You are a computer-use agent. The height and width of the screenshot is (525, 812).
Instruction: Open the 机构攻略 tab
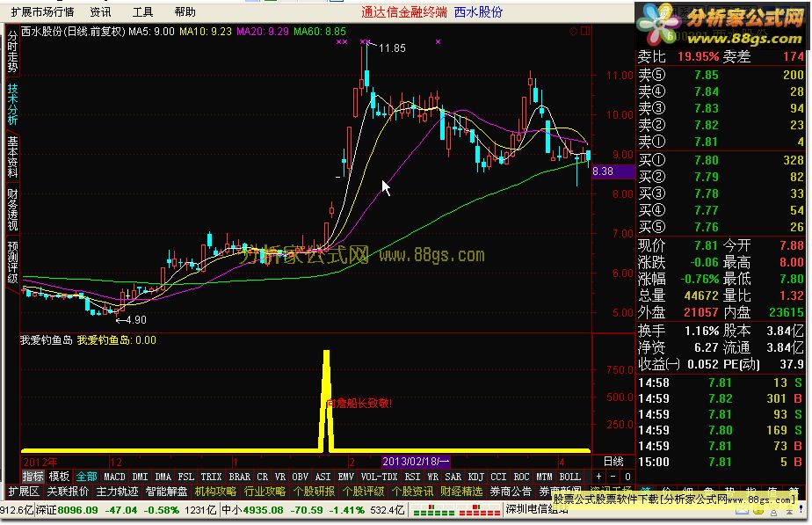tap(215, 492)
